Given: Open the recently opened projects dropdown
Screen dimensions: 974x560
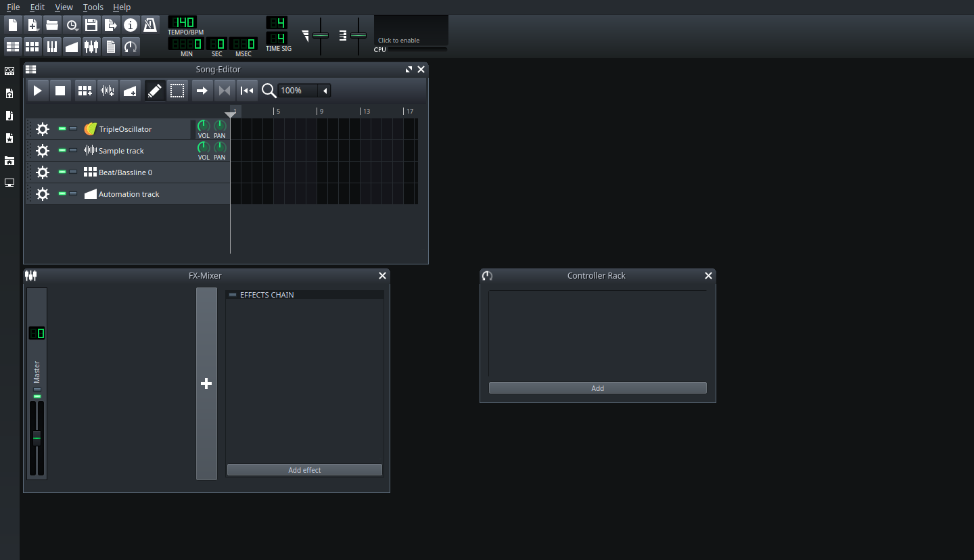Looking at the screenshot, I should pos(72,24).
